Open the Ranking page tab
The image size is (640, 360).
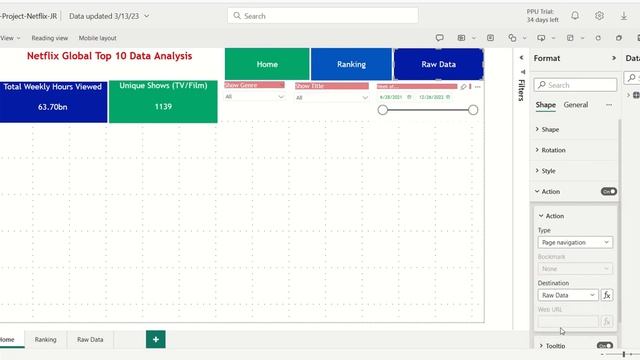(x=45, y=340)
